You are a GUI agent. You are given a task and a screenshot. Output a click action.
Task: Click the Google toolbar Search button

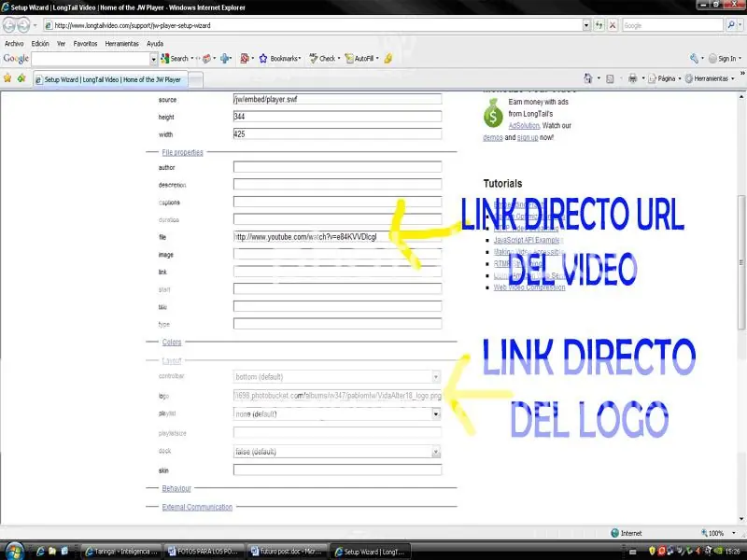tap(176, 59)
